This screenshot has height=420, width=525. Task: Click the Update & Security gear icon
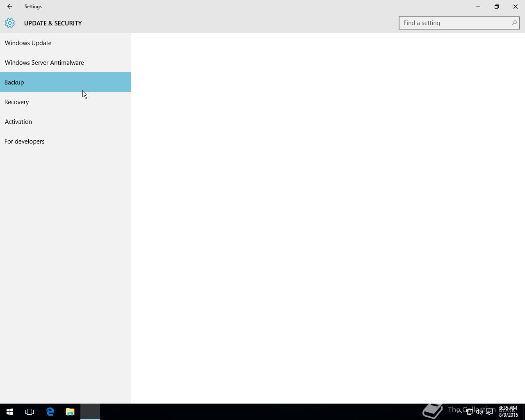click(x=10, y=23)
